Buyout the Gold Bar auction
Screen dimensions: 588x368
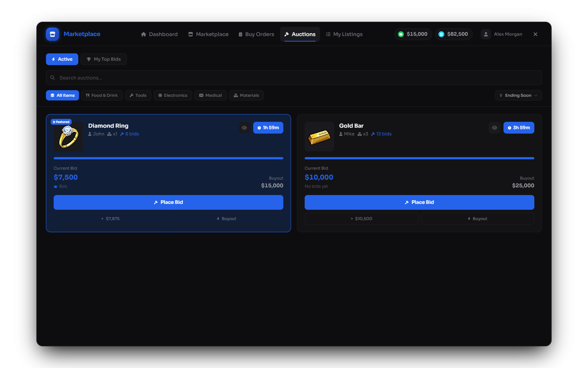(x=478, y=219)
